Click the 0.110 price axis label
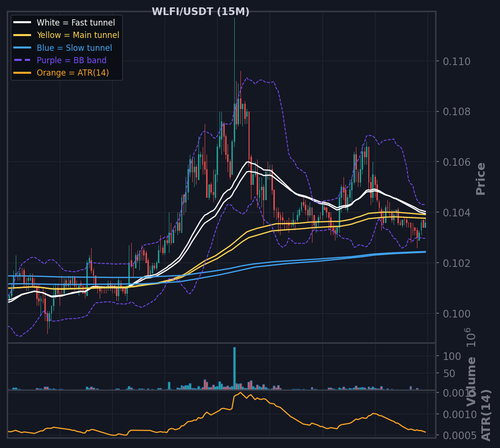500x448 pixels. (x=456, y=61)
